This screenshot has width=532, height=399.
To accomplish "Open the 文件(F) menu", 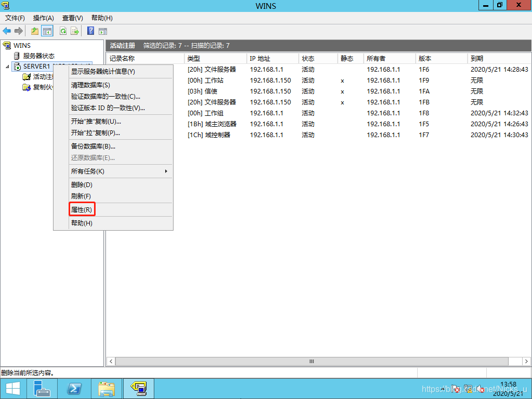I will pos(15,18).
